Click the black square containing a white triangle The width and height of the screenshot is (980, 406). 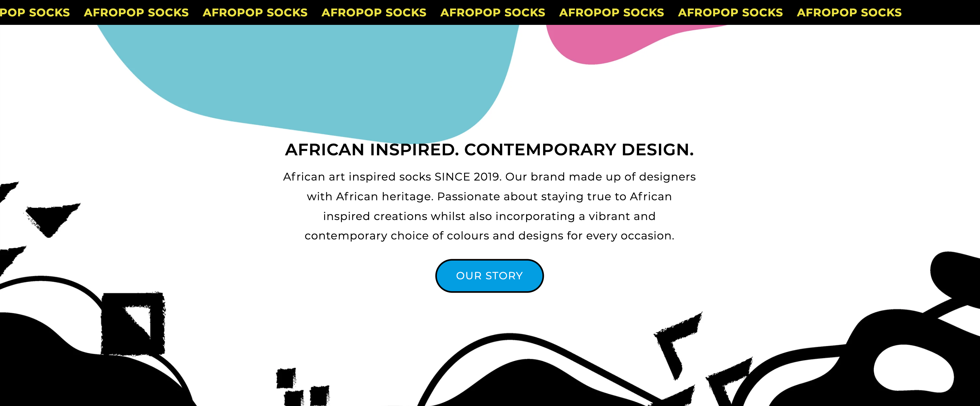[x=132, y=324]
